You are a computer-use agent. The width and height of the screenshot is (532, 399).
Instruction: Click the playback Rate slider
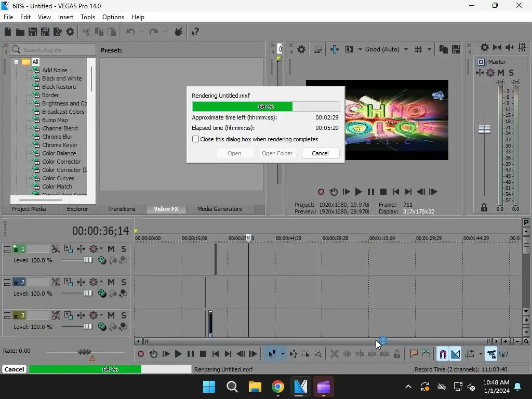[x=84, y=352]
